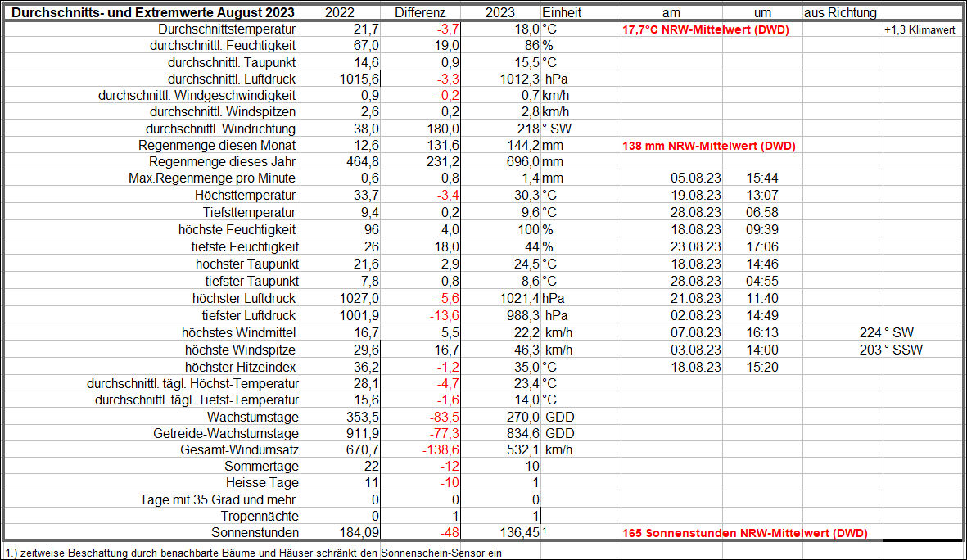Viewport: 967px width, 560px height.
Task: Click the 'durchschnittl. Windrichtung' label
Action: [x=221, y=129]
